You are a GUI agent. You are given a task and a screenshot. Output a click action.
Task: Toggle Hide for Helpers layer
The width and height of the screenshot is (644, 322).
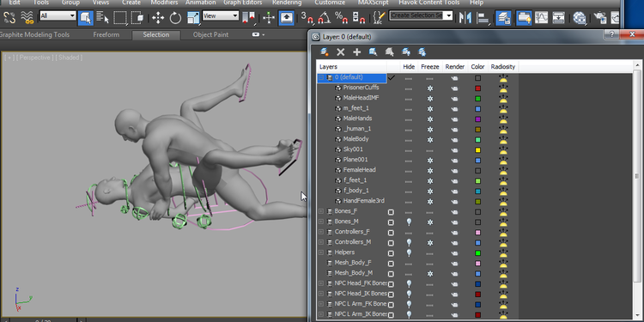(409, 252)
